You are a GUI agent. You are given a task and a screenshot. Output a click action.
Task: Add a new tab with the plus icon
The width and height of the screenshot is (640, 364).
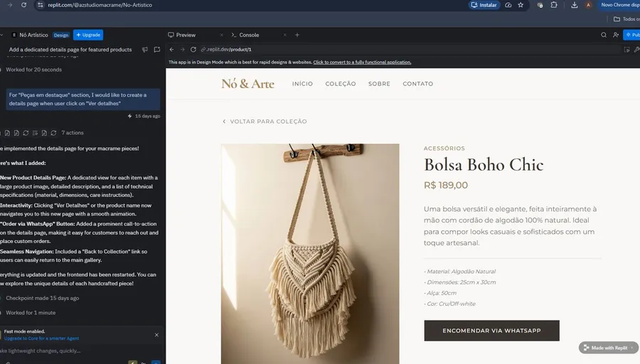point(297,35)
